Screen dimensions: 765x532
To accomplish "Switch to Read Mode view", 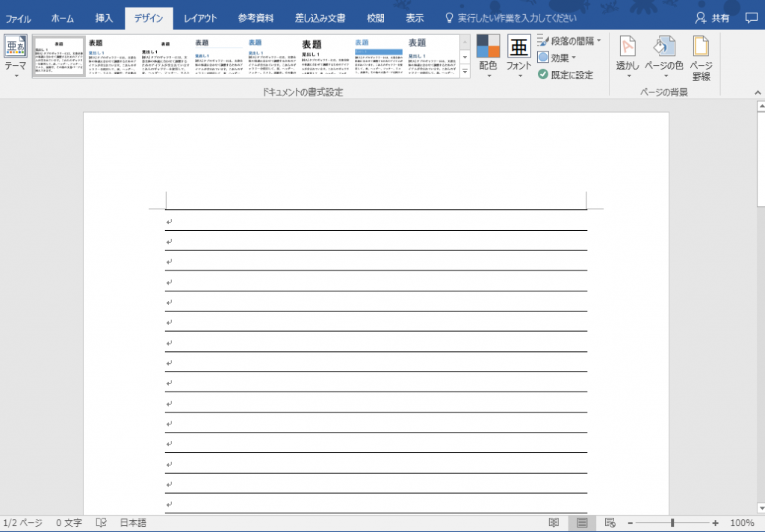I will click(x=554, y=523).
